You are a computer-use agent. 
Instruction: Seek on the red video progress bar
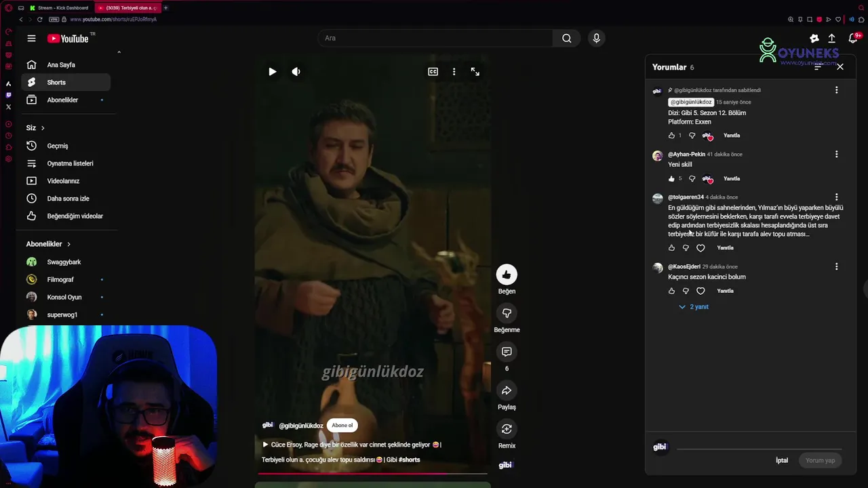pyautogui.click(x=372, y=473)
